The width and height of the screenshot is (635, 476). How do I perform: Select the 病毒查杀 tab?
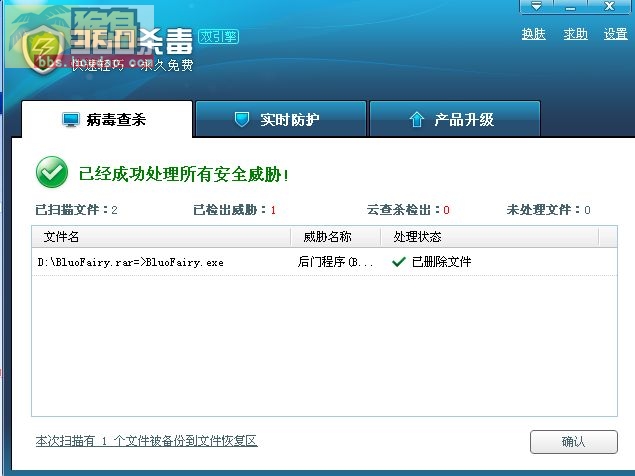(x=107, y=120)
